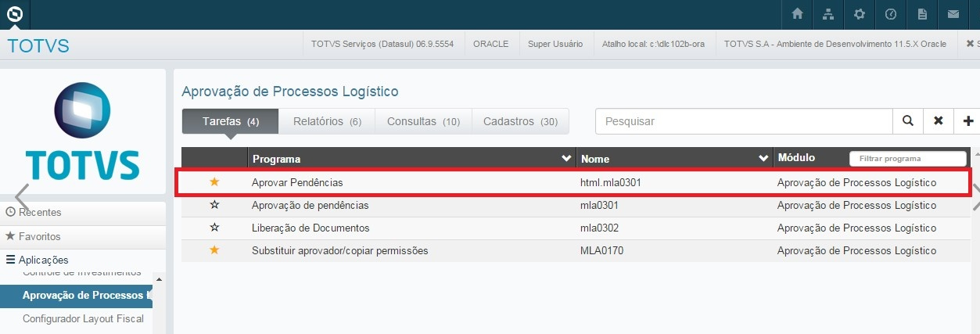
Task: Click the Aprovação de Processos Logístico page title
Action: click(x=290, y=92)
